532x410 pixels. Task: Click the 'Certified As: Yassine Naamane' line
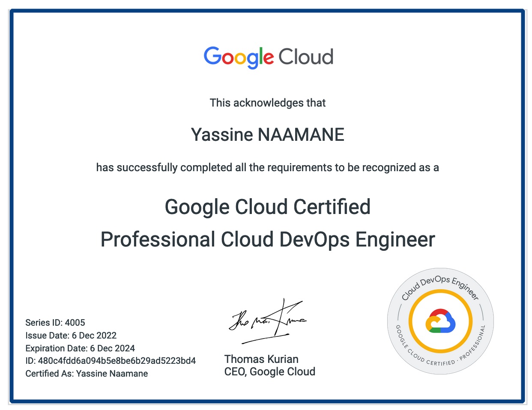coord(87,374)
